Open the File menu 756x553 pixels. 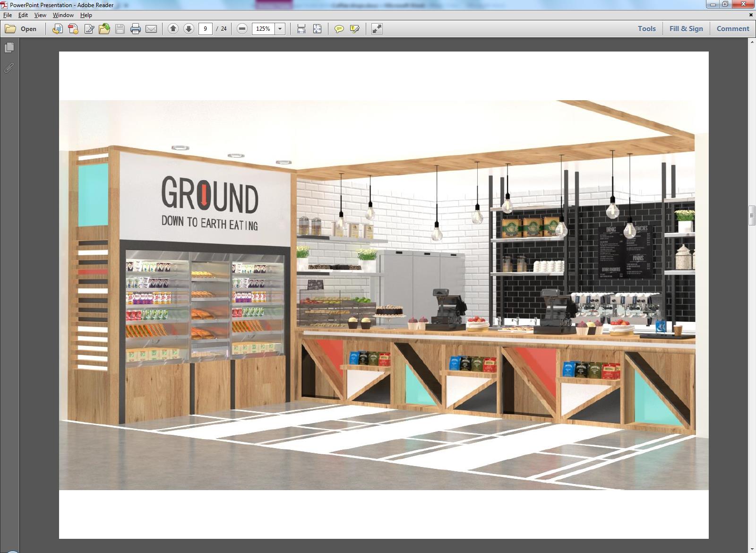point(8,15)
